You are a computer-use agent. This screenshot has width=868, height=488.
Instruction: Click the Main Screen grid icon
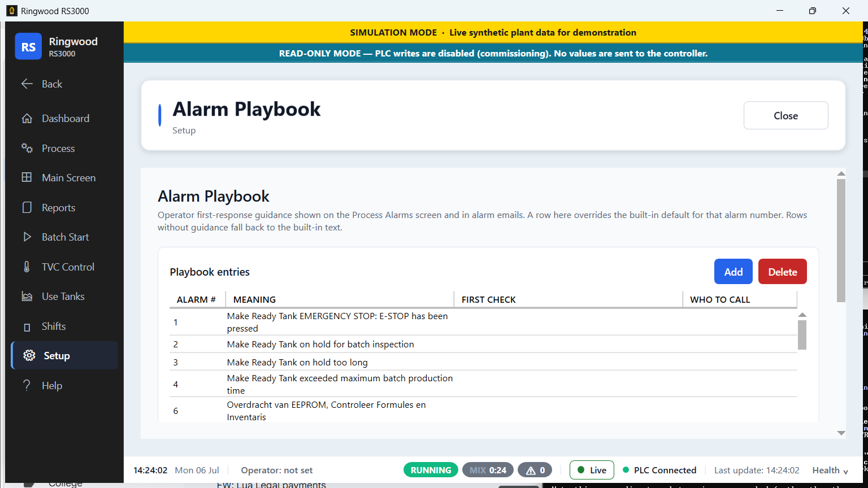[27, 177]
